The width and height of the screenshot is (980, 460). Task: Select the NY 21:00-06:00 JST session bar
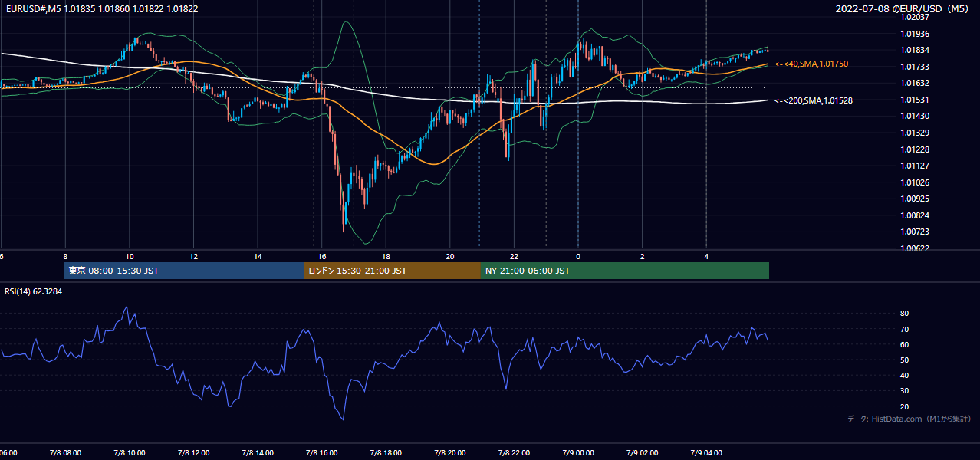click(625, 271)
